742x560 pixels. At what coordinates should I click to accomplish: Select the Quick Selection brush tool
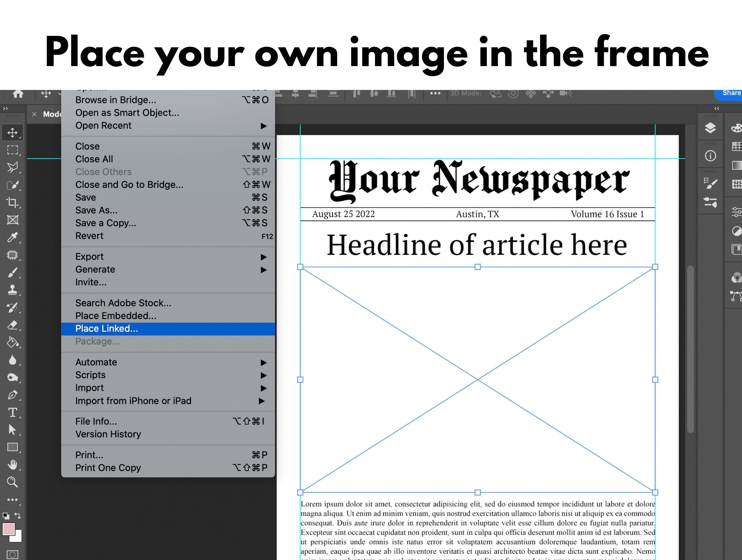[x=13, y=185]
